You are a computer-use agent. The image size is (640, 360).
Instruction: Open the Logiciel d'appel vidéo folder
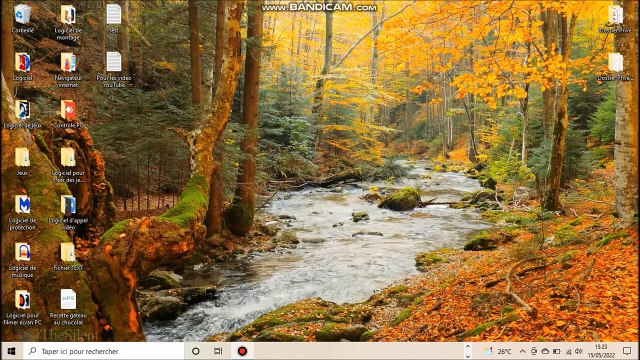(68, 213)
